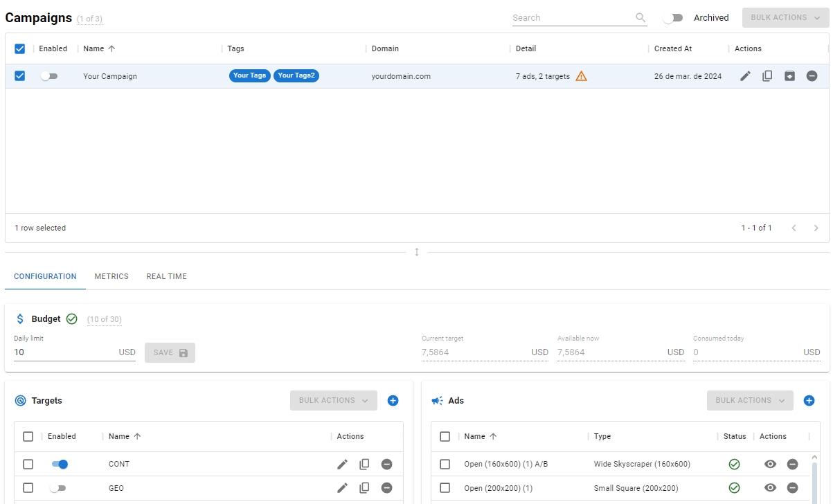Add a new ad with plus icon

[x=809, y=400]
